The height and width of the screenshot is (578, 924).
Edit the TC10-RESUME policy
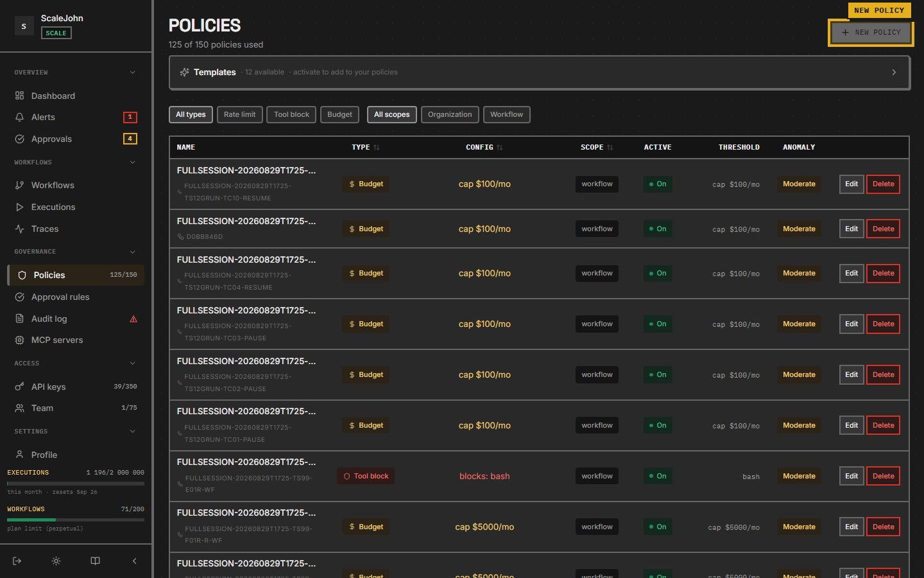click(x=851, y=184)
